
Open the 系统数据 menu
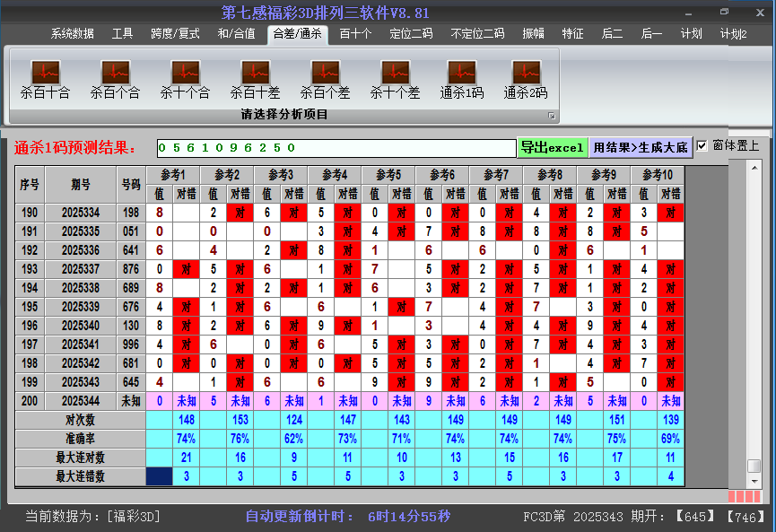coord(72,34)
